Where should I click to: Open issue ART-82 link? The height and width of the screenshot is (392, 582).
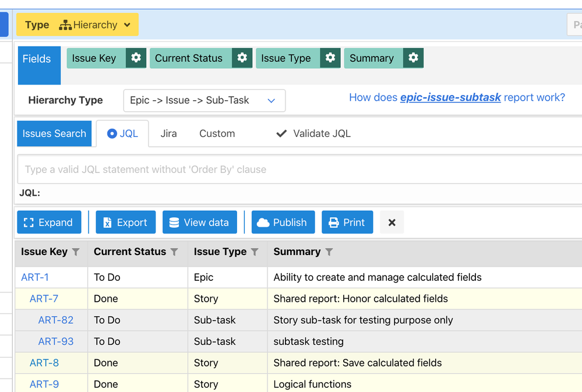[56, 320]
